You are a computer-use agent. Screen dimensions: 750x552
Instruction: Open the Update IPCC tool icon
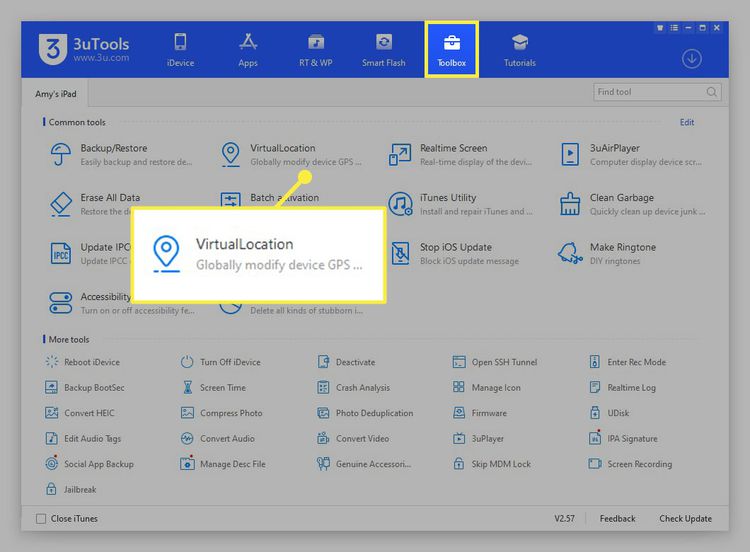61,254
